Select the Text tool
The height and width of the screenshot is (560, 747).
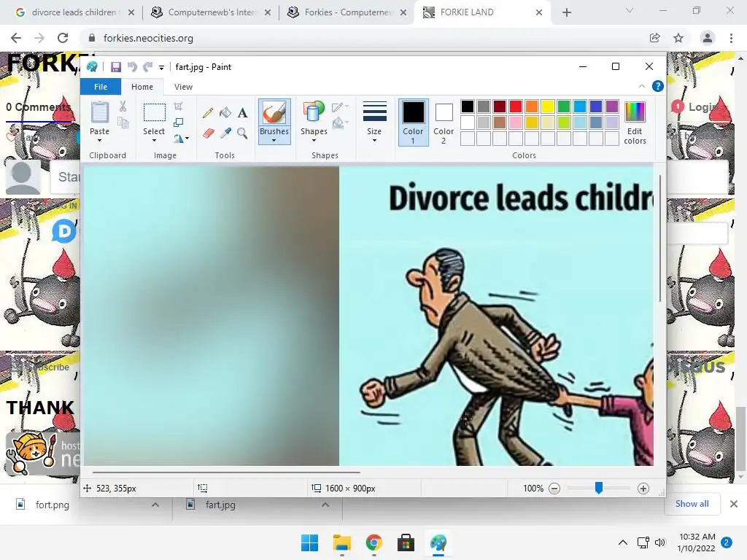coord(242,113)
